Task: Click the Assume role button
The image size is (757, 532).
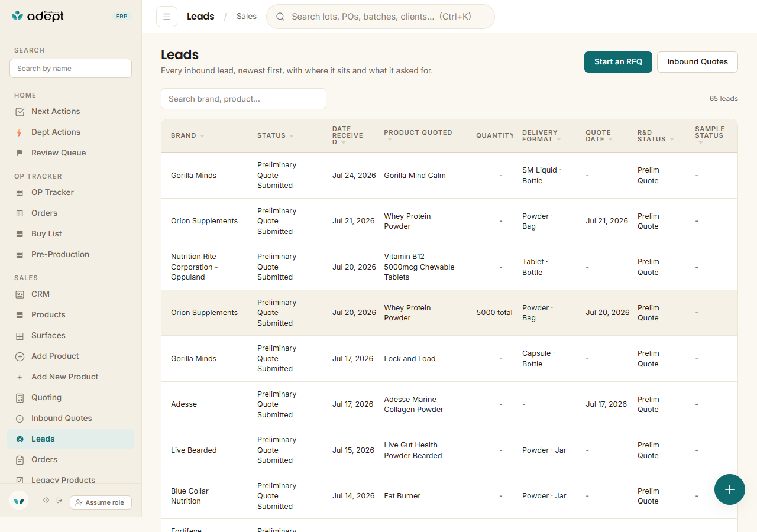Action: [101, 502]
